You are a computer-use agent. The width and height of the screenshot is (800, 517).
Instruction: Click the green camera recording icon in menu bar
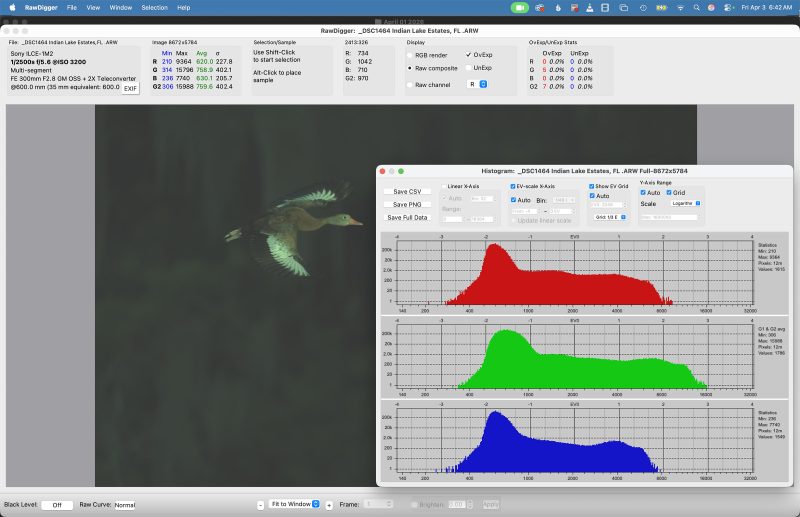click(x=519, y=7)
